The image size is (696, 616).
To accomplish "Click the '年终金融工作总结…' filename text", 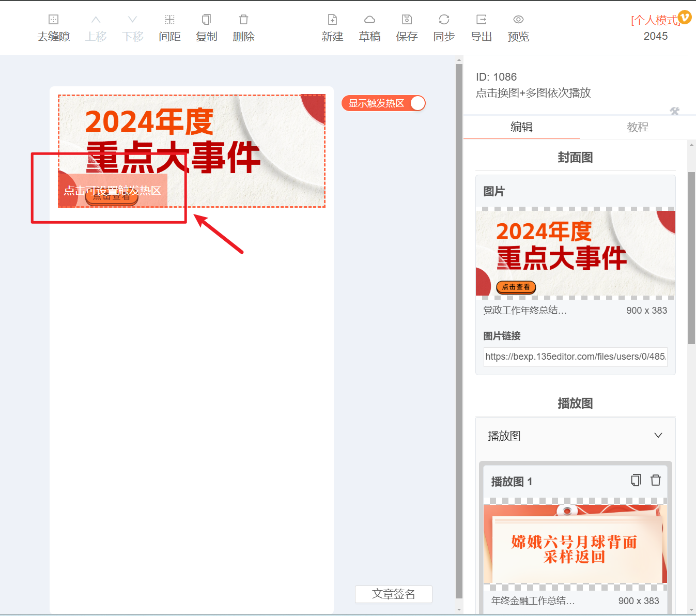I will point(533,601).
